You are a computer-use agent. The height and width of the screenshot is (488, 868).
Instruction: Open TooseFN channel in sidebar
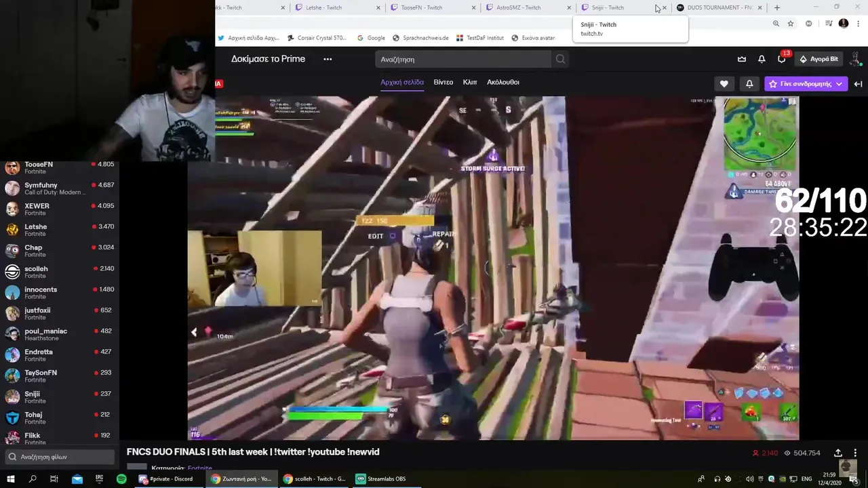point(60,167)
